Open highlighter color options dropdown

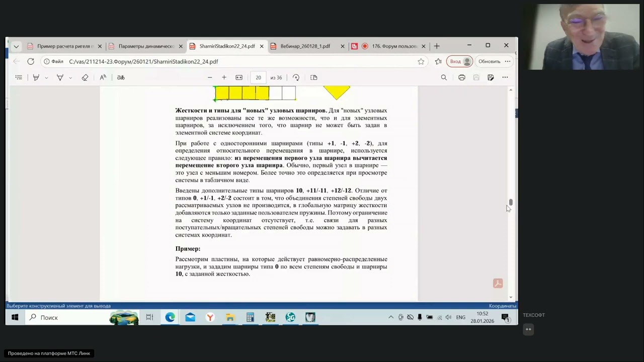(46, 78)
